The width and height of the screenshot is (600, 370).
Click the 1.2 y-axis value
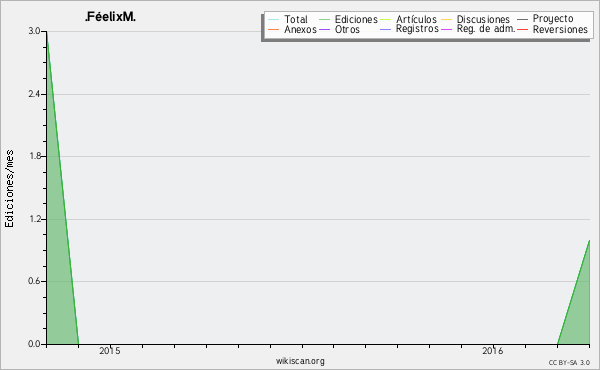34,219
